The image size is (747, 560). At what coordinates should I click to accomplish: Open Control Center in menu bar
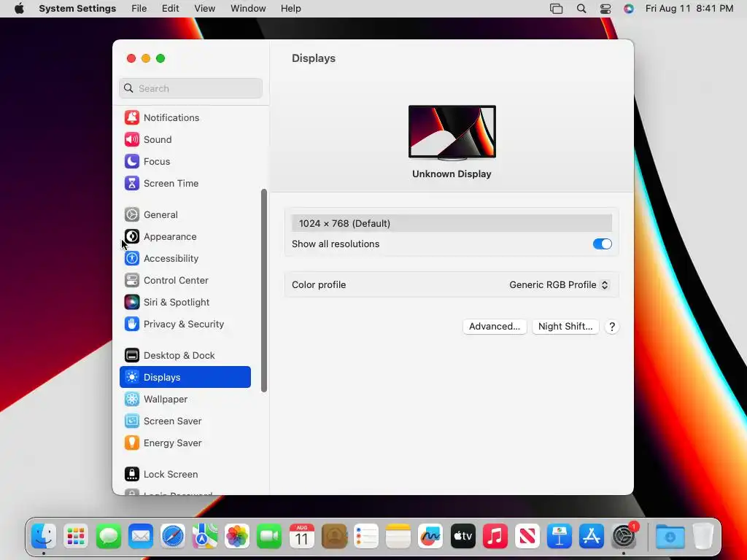tap(605, 9)
